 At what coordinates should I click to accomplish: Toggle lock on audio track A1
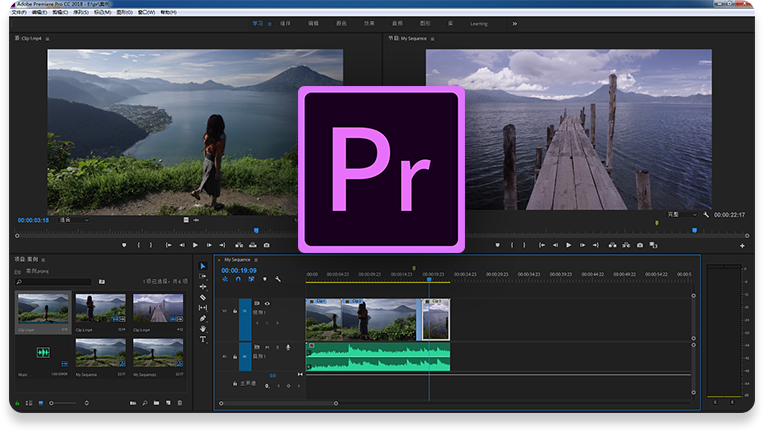[x=235, y=357]
